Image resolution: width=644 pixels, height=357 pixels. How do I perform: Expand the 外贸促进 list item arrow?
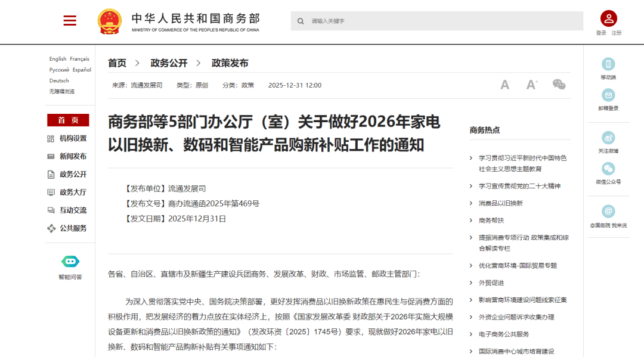471,283
